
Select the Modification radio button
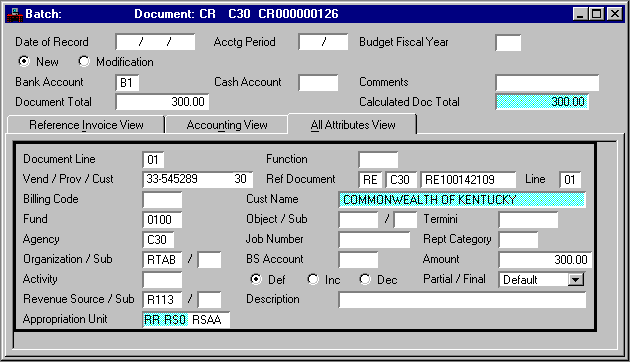[84, 61]
